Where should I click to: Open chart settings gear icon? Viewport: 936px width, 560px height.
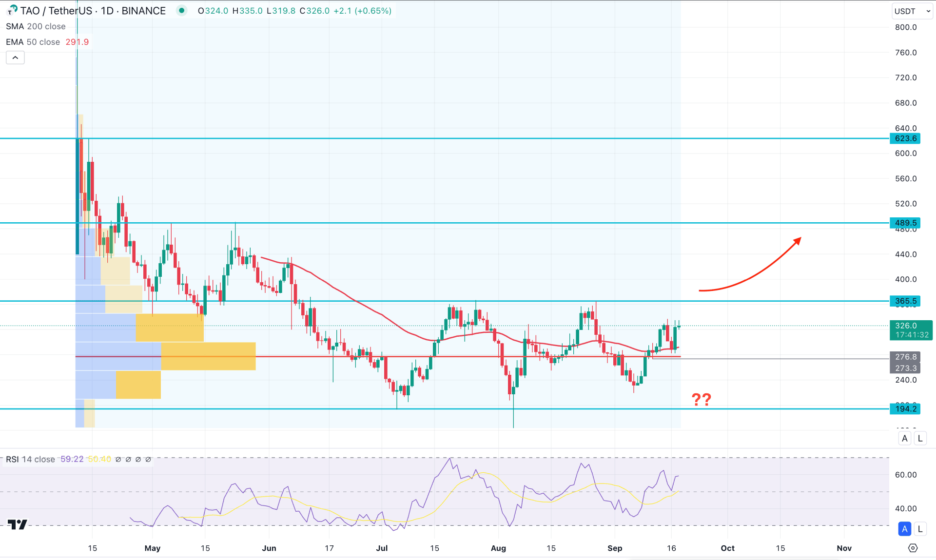point(913,548)
